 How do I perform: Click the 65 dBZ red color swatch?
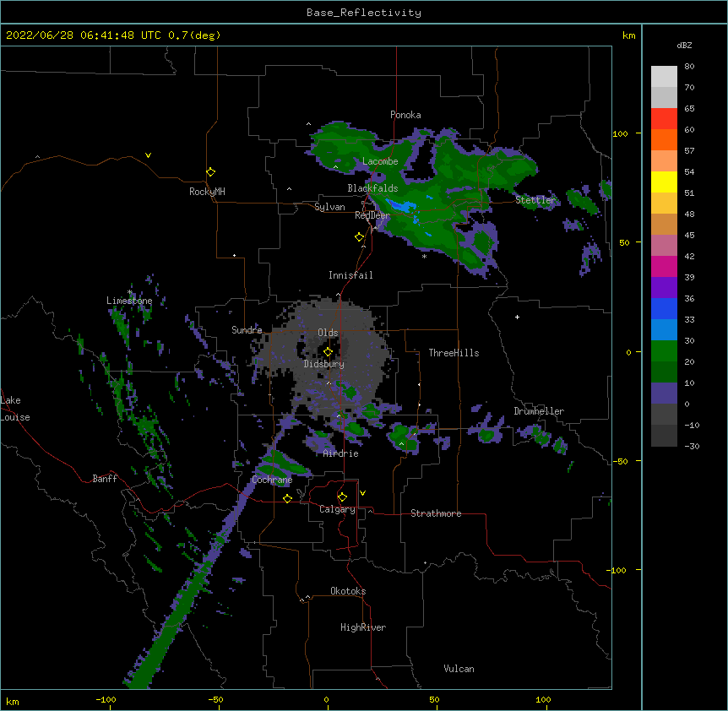pyautogui.click(x=664, y=118)
